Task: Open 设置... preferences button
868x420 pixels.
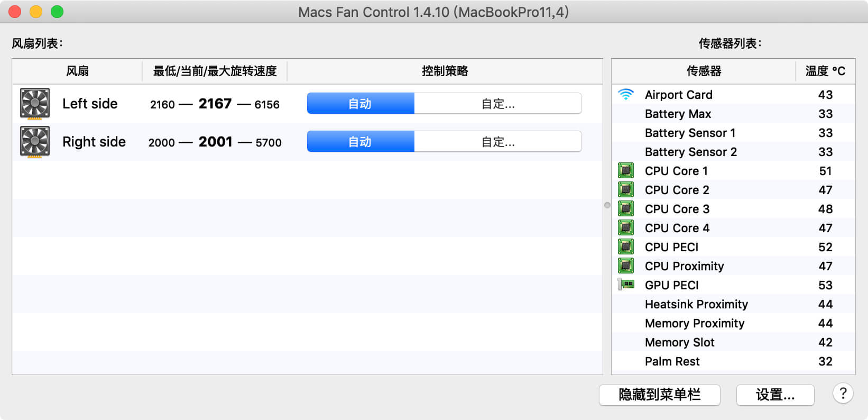Action: pyautogui.click(x=775, y=395)
